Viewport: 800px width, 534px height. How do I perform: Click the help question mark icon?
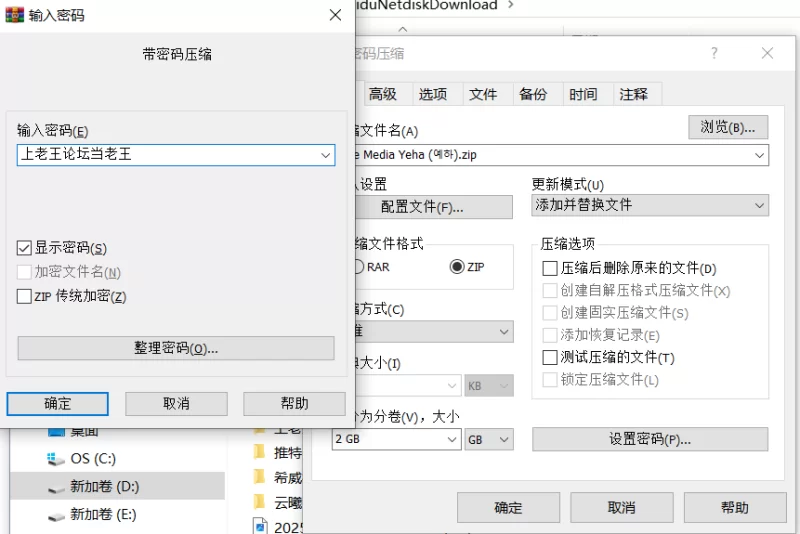(714, 53)
